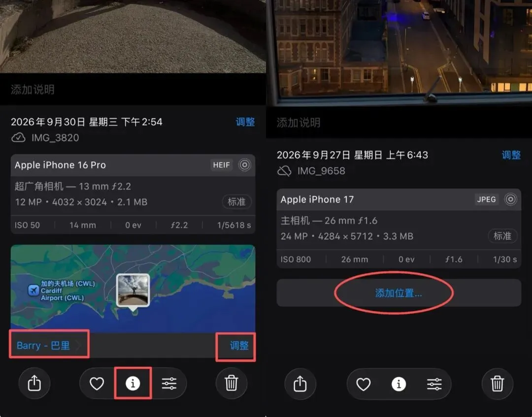The height and width of the screenshot is (417, 532).
Task: Tap 标准 badge on iPhone 17 card
Action: (x=502, y=236)
